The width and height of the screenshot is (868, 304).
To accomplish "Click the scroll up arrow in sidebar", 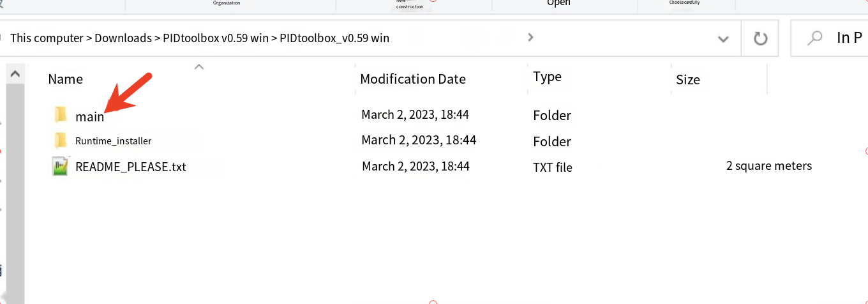I will [15, 74].
